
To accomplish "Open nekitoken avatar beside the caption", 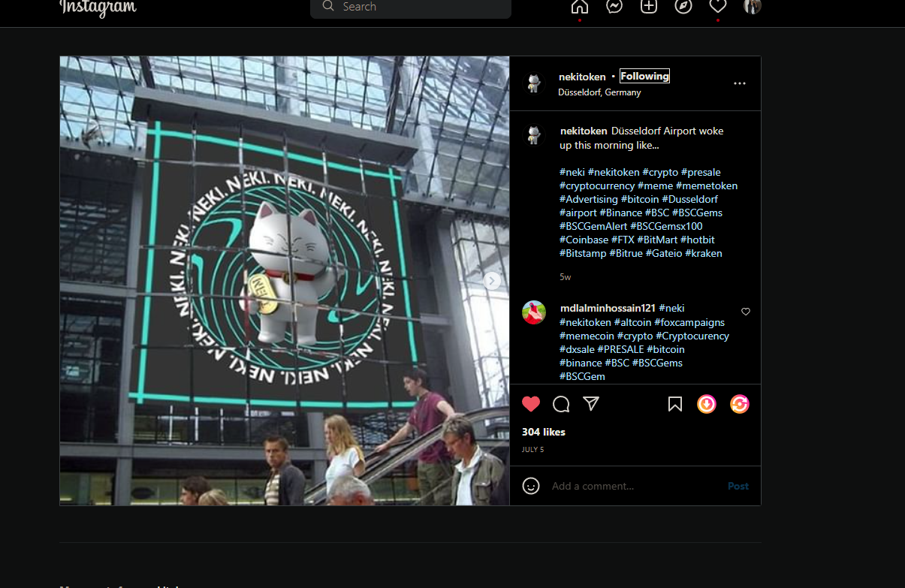I will [x=534, y=135].
